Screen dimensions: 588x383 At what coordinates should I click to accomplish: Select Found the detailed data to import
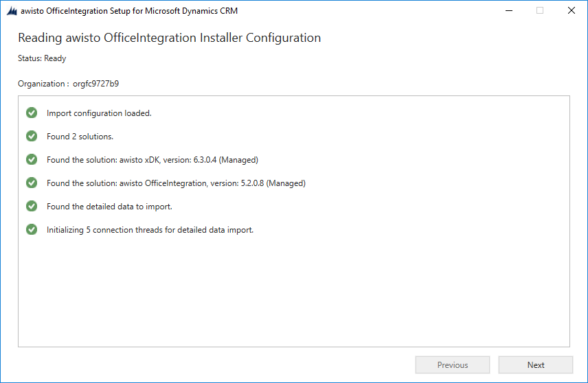pos(109,207)
